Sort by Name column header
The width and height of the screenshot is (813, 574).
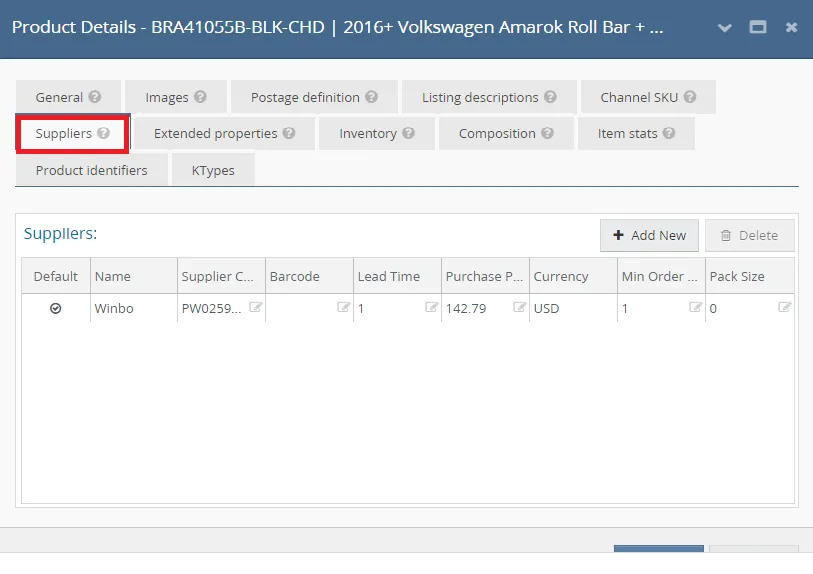(134, 276)
